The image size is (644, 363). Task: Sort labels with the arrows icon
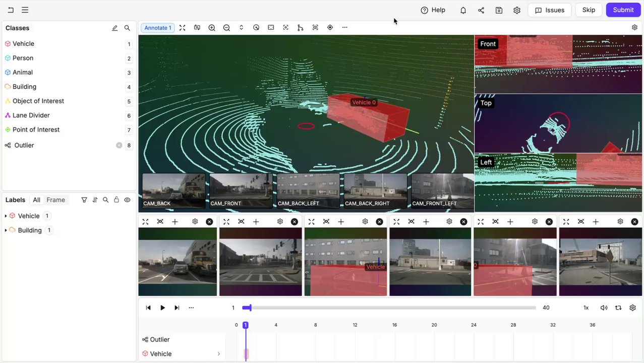point(95,200)
